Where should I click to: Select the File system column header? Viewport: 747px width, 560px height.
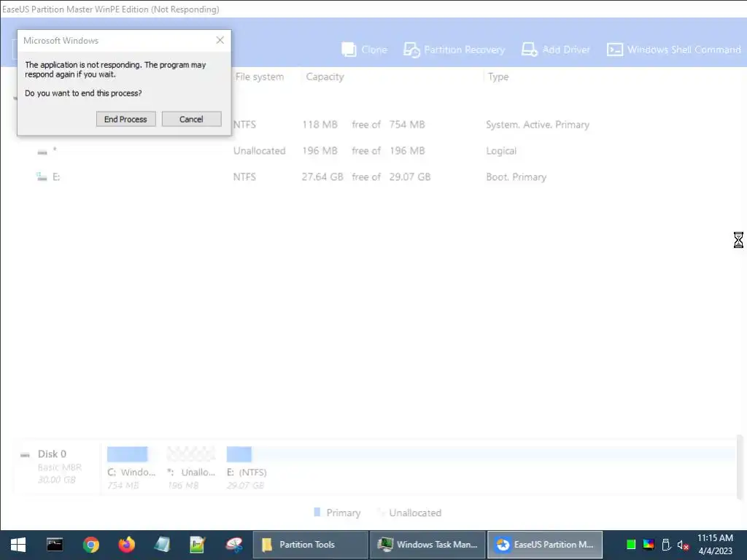[x=260, y=77]
